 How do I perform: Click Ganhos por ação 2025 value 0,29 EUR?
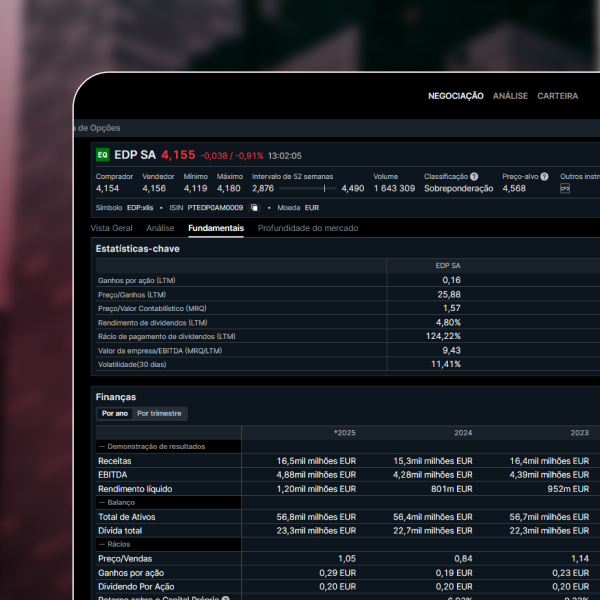pos(338,573)
